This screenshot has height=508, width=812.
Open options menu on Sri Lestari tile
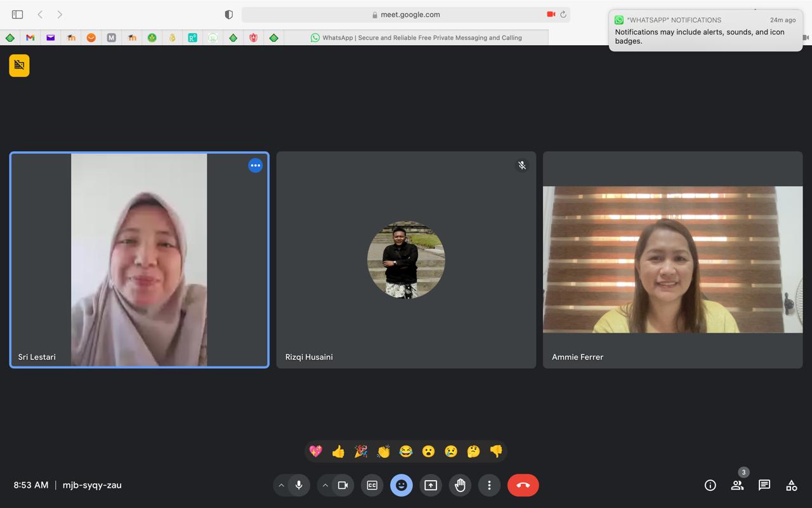(255, 165)
